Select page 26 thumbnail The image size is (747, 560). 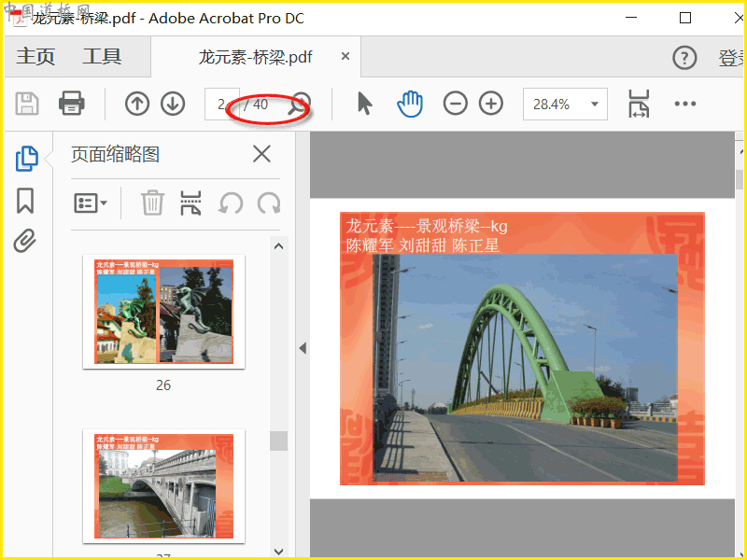pos(164,312)
